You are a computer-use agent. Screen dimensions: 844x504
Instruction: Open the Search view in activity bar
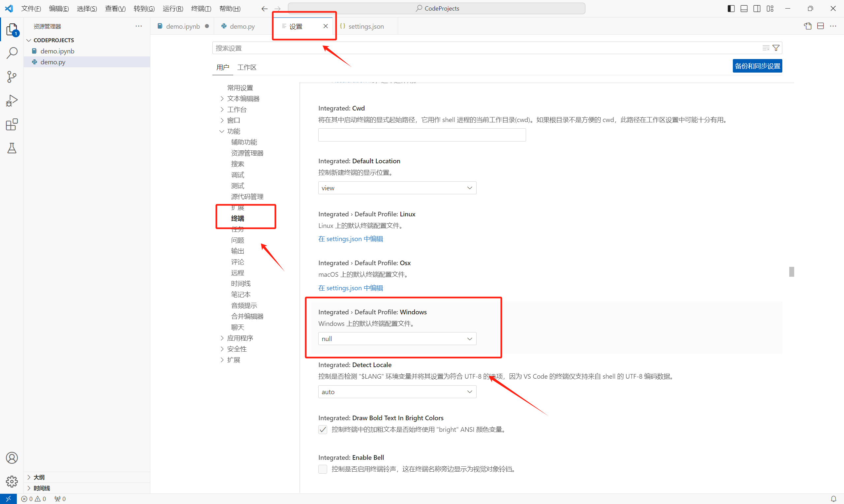pyautogui.click(x=12, y=53)
